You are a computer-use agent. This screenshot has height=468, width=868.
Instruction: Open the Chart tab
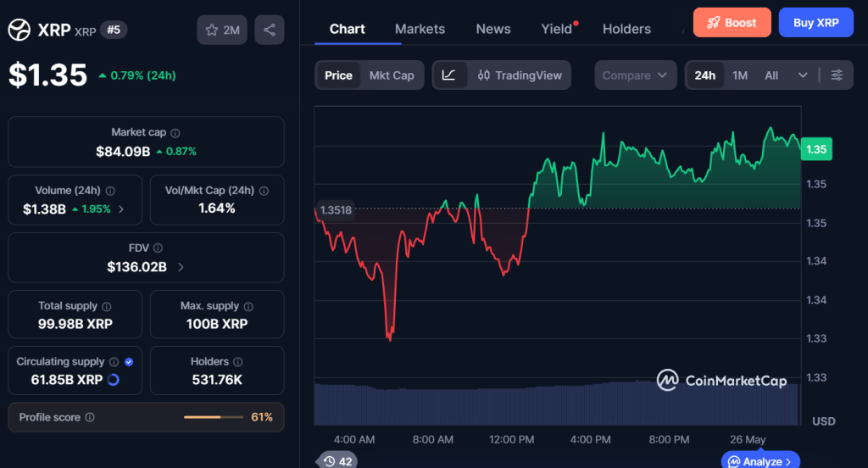pos(347,29)
